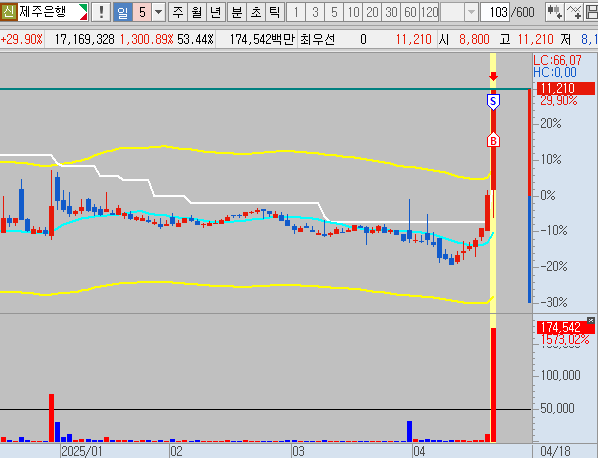This screenshot has width=598, height=458.
Task: Click the flag icon beside 제주은행
Action: (x=83, y=12)
